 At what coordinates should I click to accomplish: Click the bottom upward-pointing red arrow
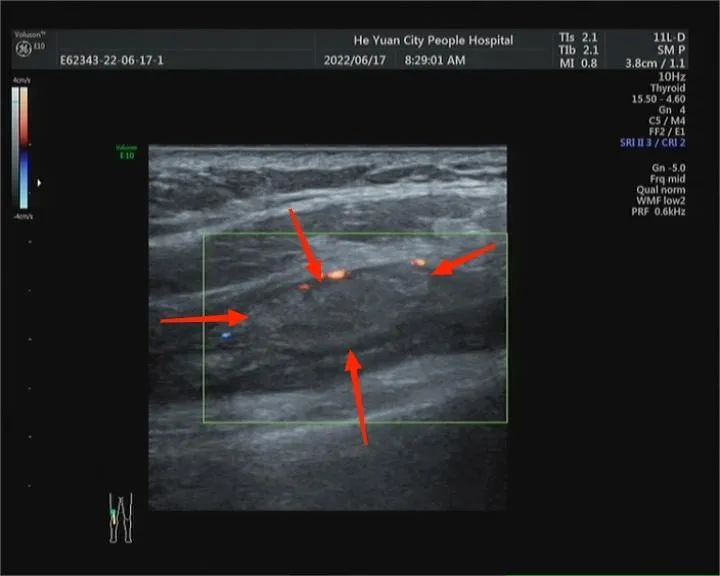pos(358,396)
